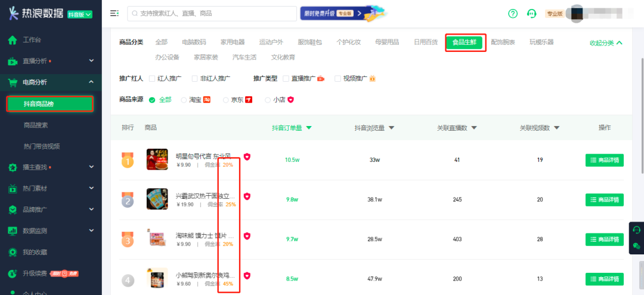Click the gold rank 1 medal icon
644x295 pixels.
[128, 161]
